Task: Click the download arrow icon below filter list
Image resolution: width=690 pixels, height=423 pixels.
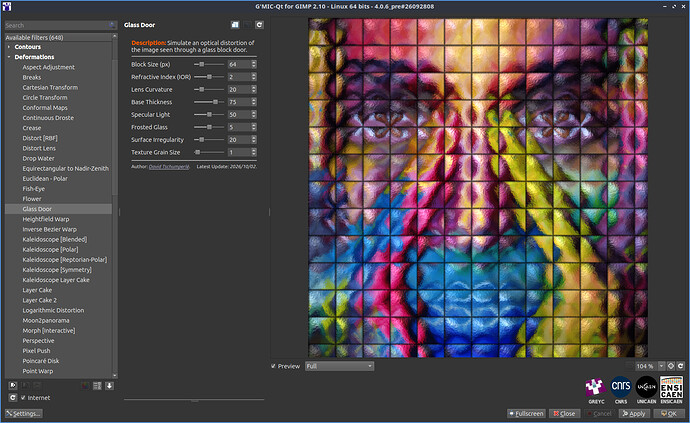Action: click(110, 386)
